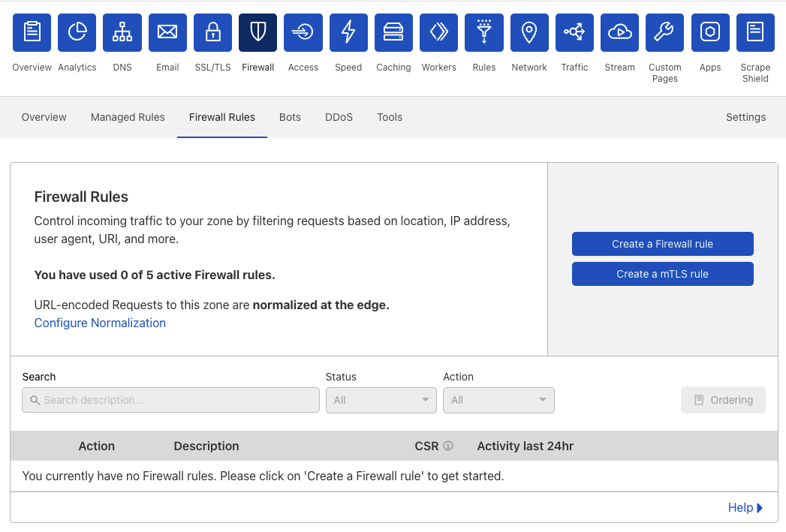Select the Caching icon
This screenshot has height=532, width=786.
click(393, 32)
